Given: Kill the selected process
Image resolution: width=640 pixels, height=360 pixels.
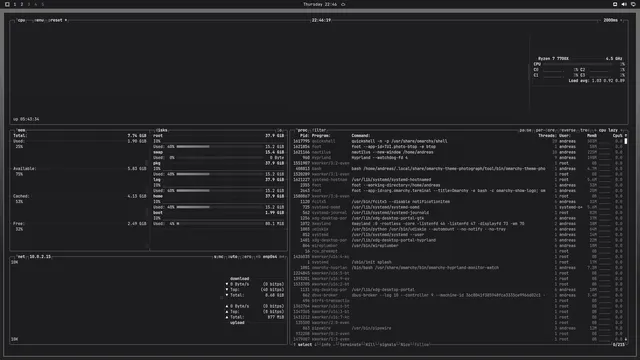Looking at the screenshot, I should click(370, 344).
